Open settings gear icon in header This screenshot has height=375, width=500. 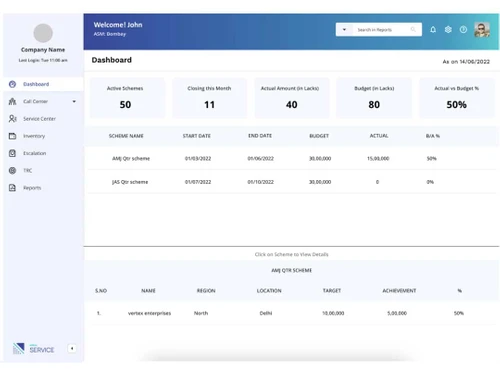(448, 30)
